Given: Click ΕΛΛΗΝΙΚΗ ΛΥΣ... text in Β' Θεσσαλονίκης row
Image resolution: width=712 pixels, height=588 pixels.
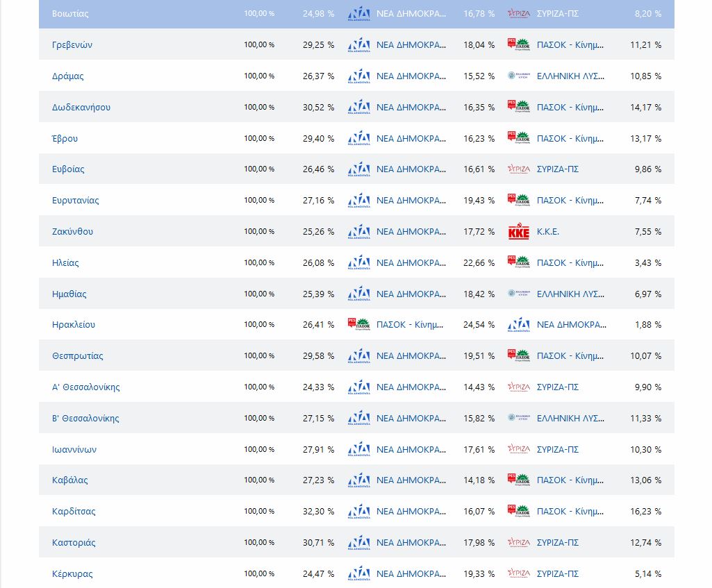Looking at the screenshot, I should pyautogui.click(x=570, y=419).
